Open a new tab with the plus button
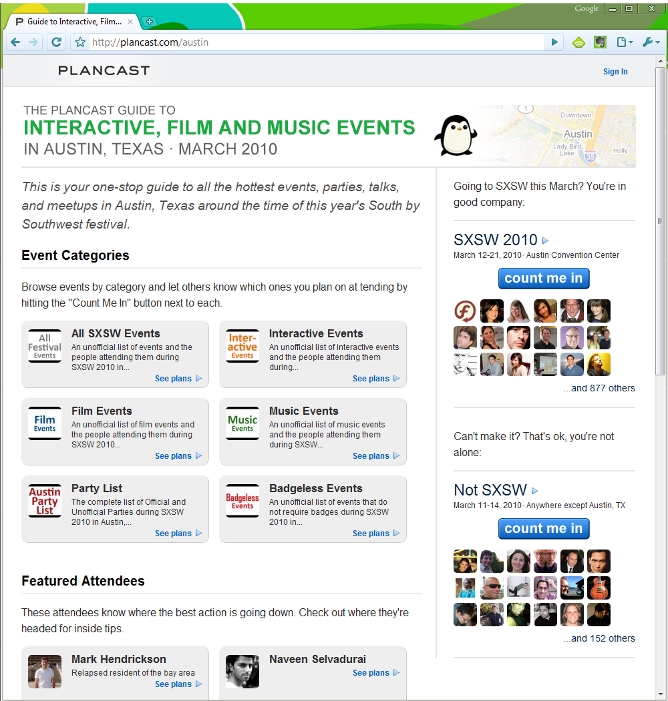 tap(149, 21)
